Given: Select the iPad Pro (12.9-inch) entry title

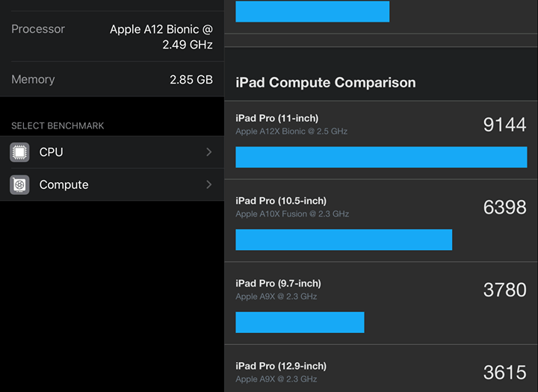Looking at the screenshot, I should [x=281, y=366].
